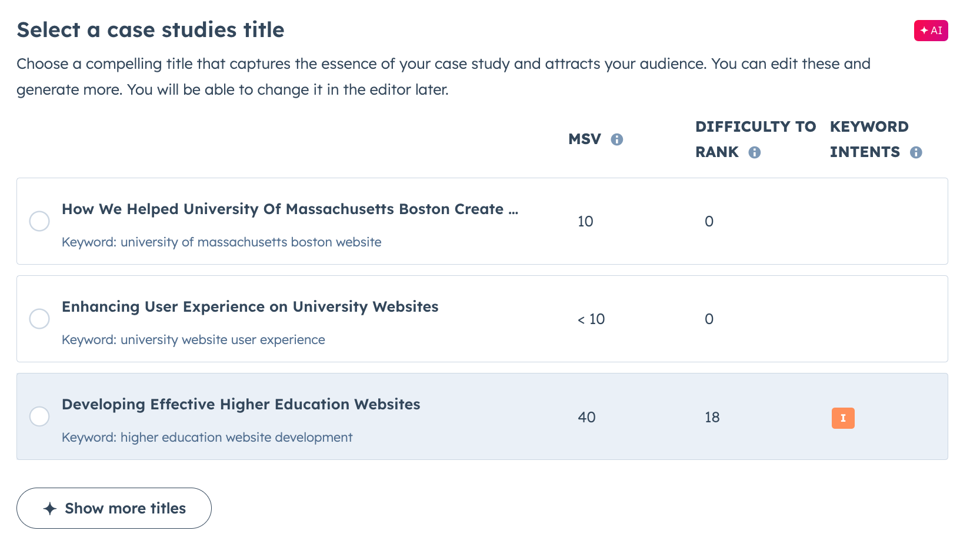Click MSV value 10 in first row
The width and height of the screenshot is (980, 547).
[x=585, y=221]
